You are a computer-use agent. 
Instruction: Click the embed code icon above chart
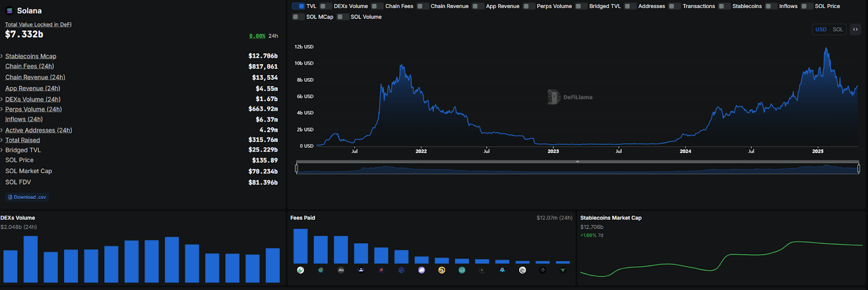[855, 29]
